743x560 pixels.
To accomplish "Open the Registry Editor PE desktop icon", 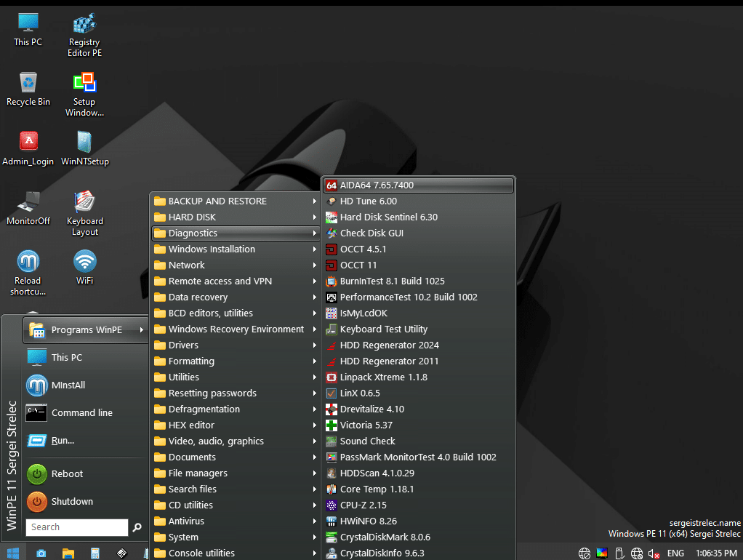I will pyautogui.click(x=84, y=36).
